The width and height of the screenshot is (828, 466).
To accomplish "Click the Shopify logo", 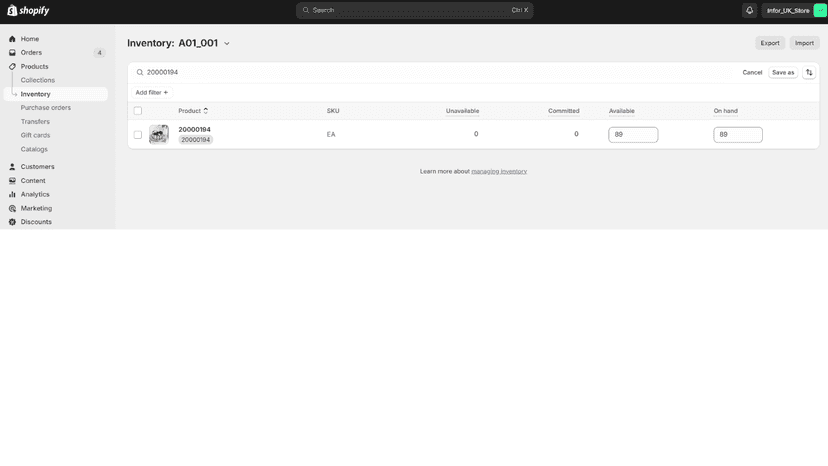I will click(28, 11).
